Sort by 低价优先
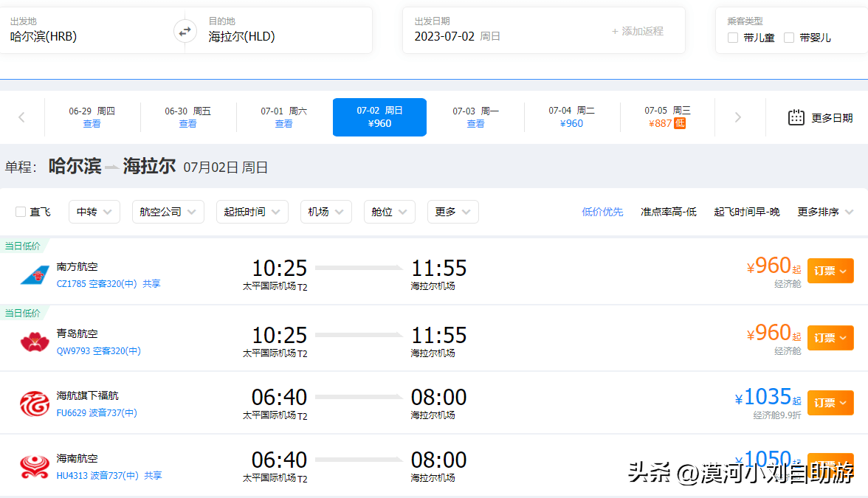The width and height of the screenshot is (868, 498). 602,212
